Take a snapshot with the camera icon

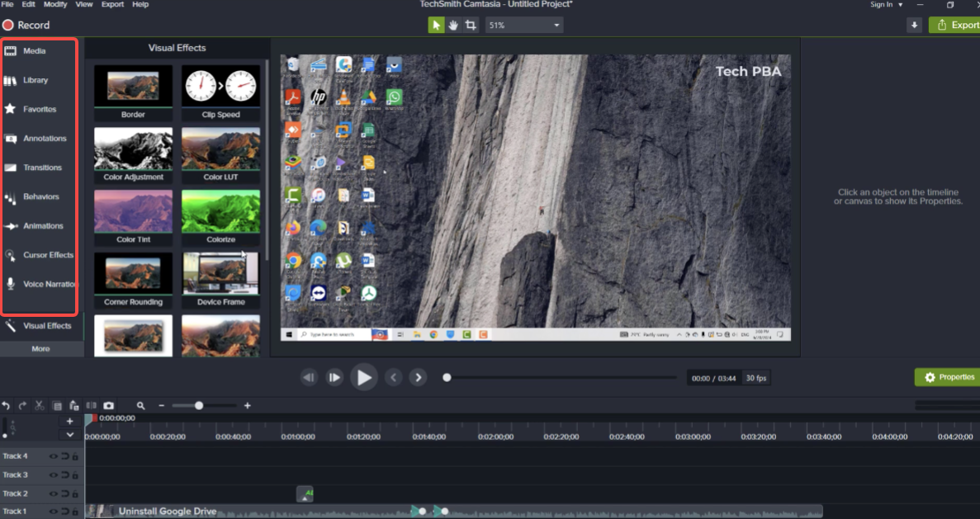108,406
